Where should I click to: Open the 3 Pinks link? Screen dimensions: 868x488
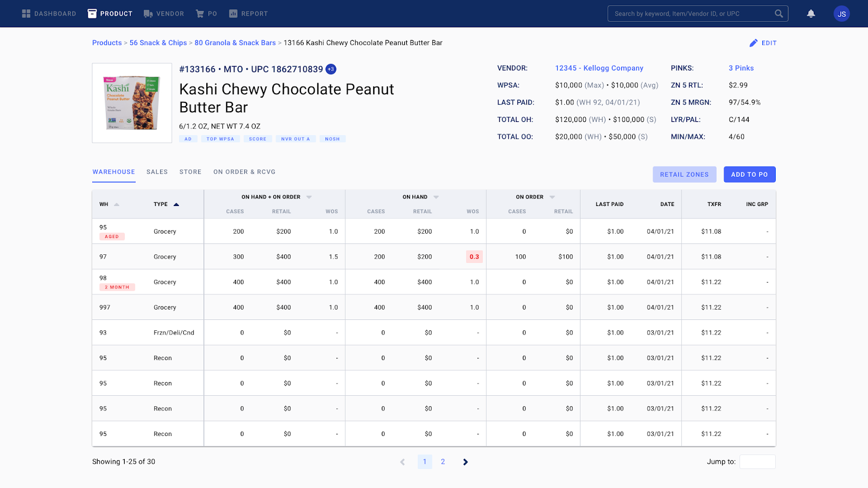click(x=741, y=68)
